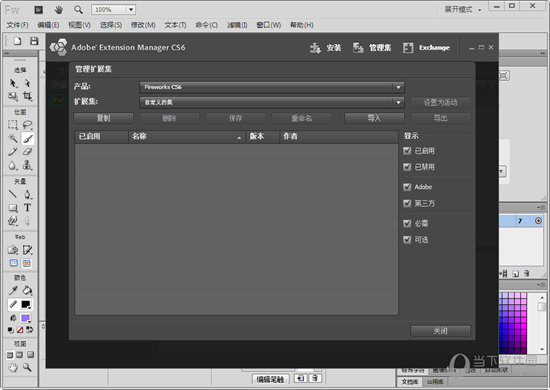Select the Text tool

[27, 208]
